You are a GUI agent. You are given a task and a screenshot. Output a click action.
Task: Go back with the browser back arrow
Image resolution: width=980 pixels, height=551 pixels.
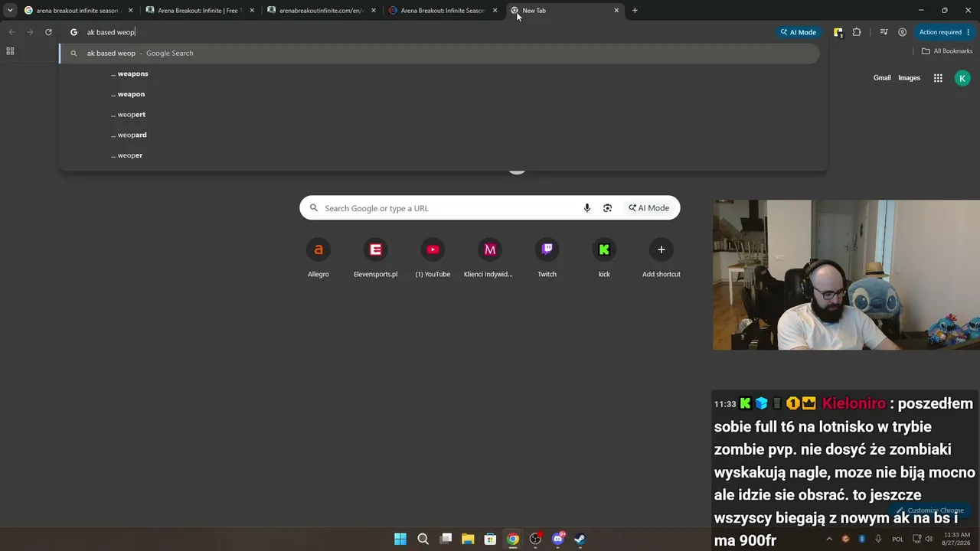coord(11,32)
